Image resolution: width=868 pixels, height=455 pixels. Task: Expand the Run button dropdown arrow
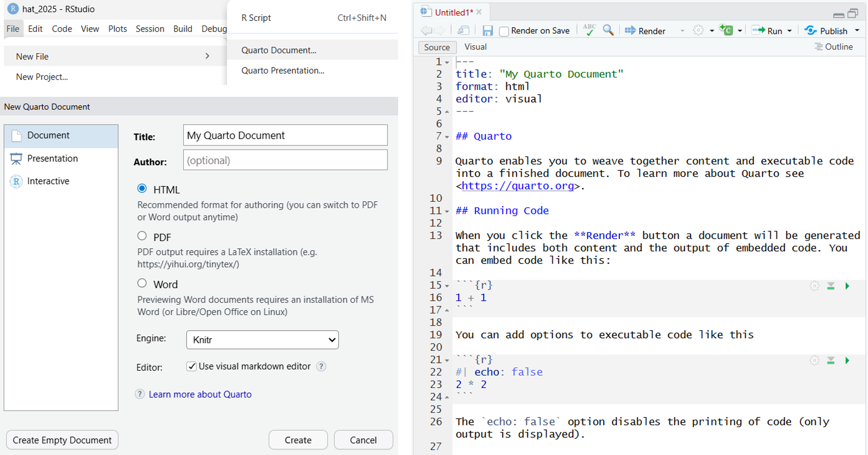point(790,31)
